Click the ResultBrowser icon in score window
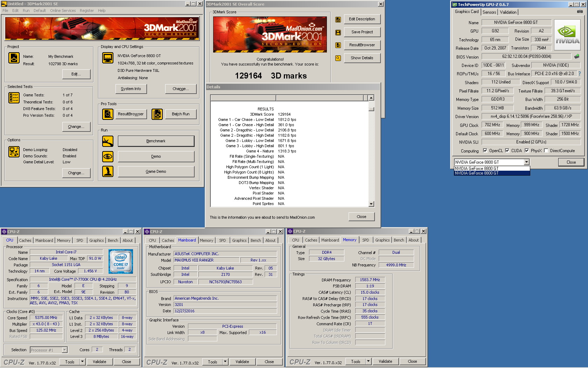 pyautogui.click(x=338, y=45)
